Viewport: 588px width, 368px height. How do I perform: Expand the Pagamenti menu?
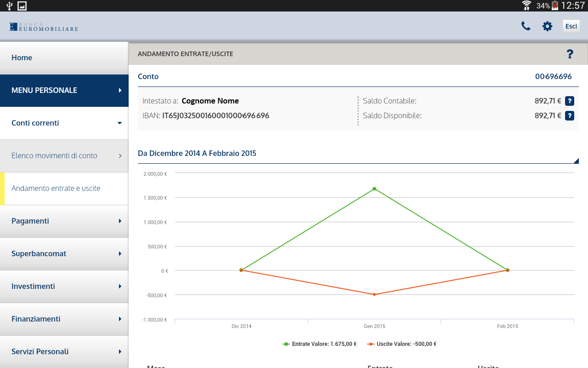point(64,221)
